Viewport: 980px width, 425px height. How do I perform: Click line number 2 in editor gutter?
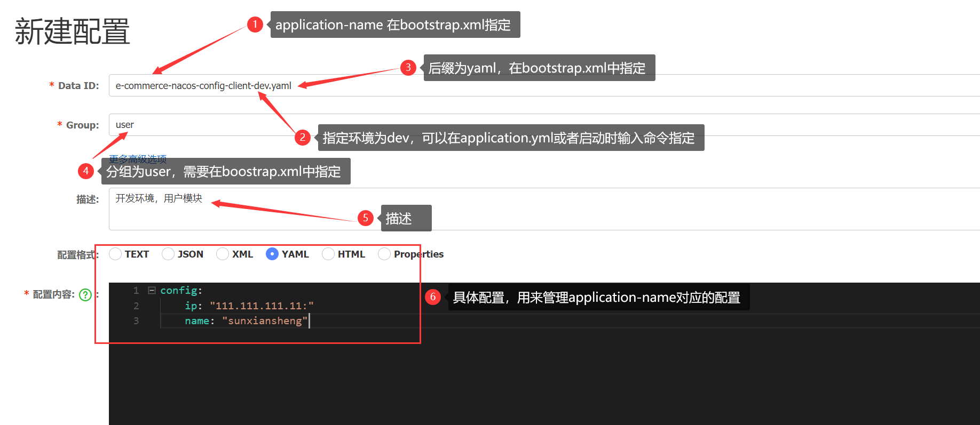(136, 306)
